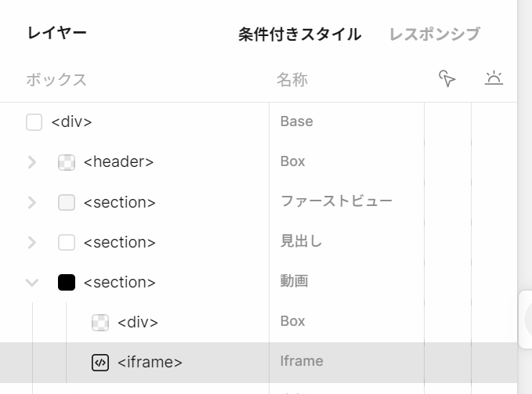Screen dimensions: 532x394
Task: Expand the header layer
Action: [32, 162]
